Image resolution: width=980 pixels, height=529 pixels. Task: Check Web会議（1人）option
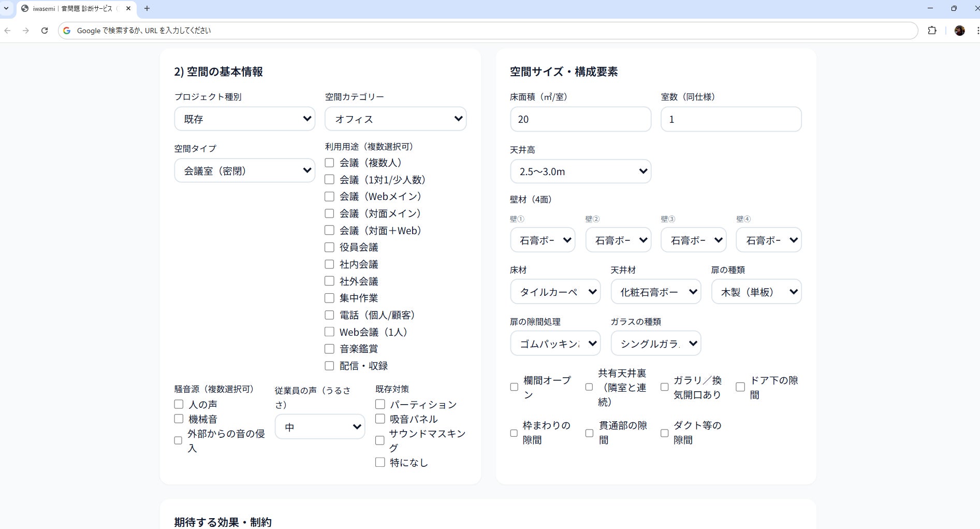click(x=329, y=332)
